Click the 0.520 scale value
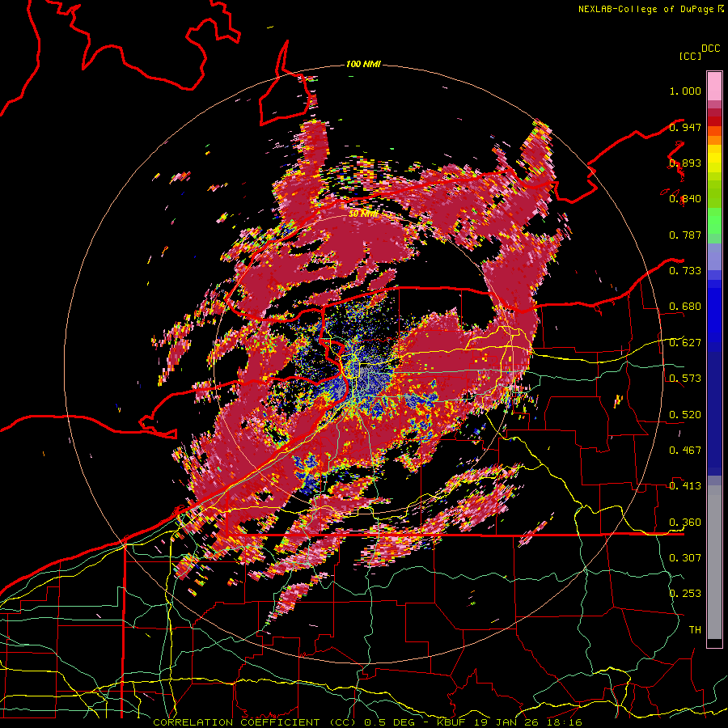This screenshot has height=728, width=728. (685, 415)
